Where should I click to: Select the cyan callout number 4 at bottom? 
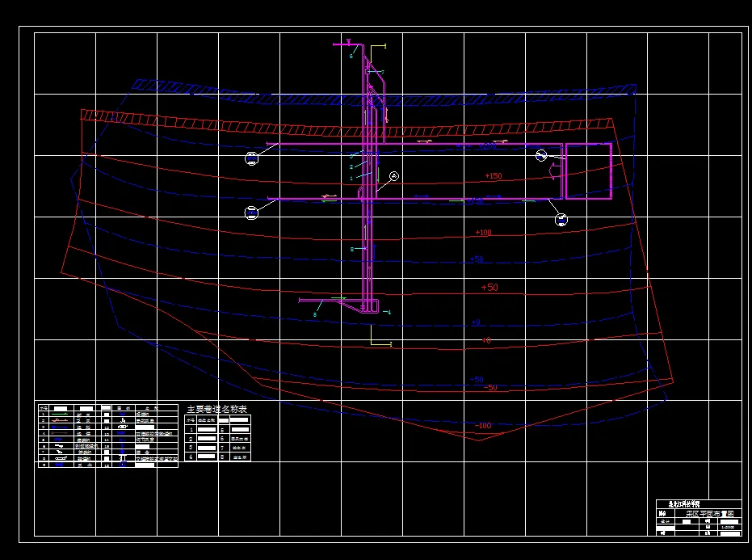pos(389,313)
